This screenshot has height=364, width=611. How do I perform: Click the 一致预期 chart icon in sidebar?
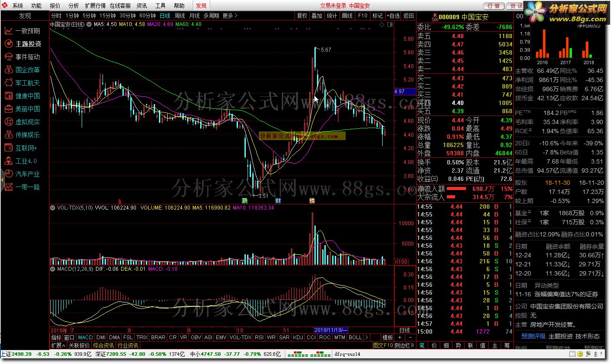pos(8,31)
